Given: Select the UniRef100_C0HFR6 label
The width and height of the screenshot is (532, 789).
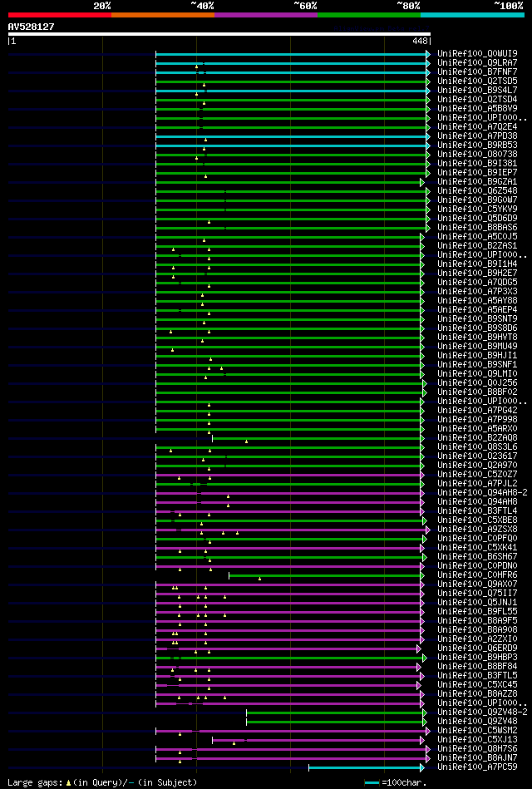Looking at the screenshot, I should point(478,575).
